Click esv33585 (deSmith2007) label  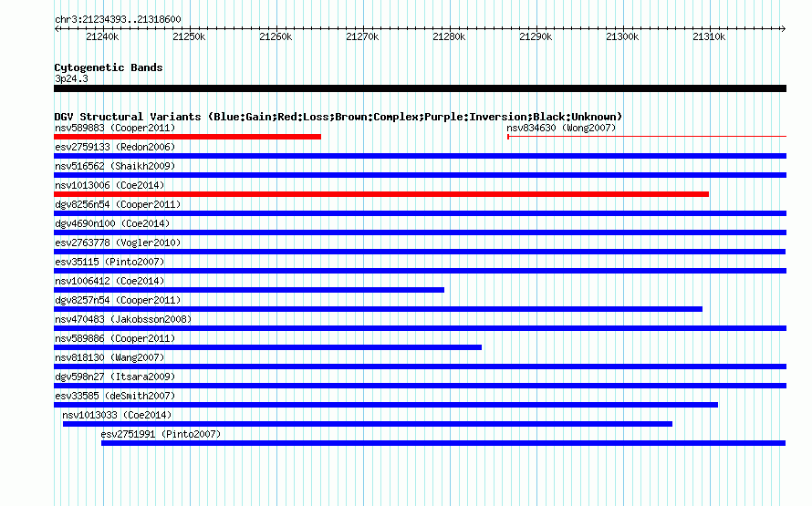click(x=115, y=396)
